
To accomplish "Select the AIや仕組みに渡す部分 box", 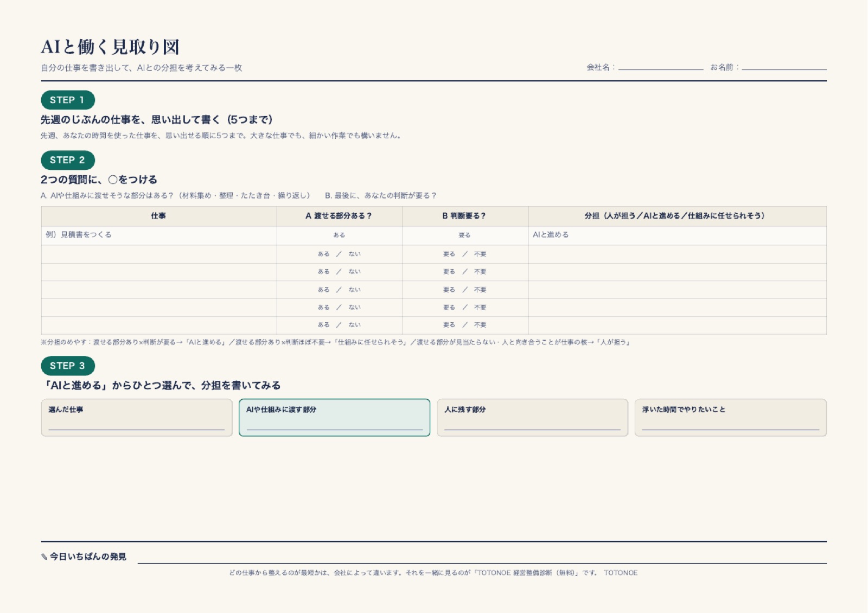I will [334, 418].
